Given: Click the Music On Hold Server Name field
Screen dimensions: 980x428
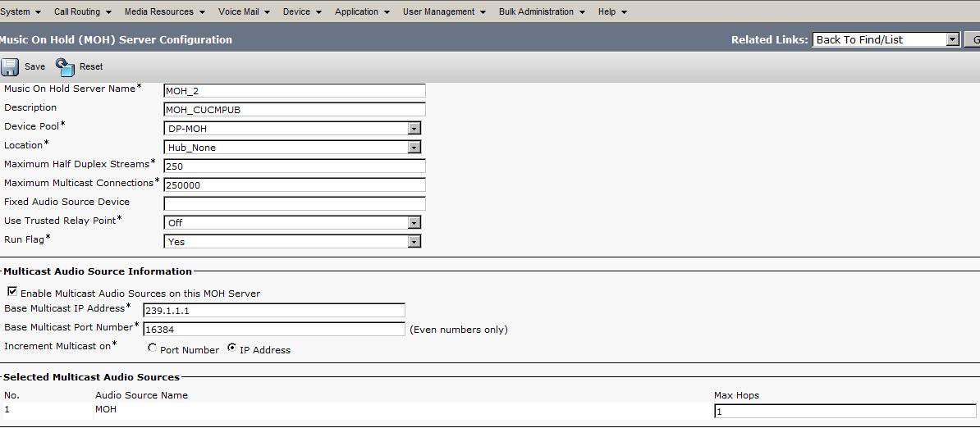Looking at the screenshot, I should coord(295,91).
